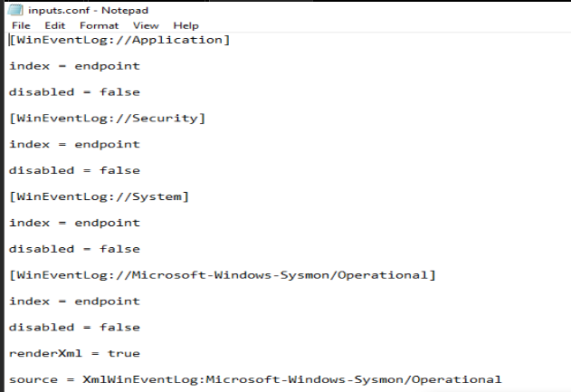
Task: Click the index line under the System stanza
Action: tap(74, 223)
